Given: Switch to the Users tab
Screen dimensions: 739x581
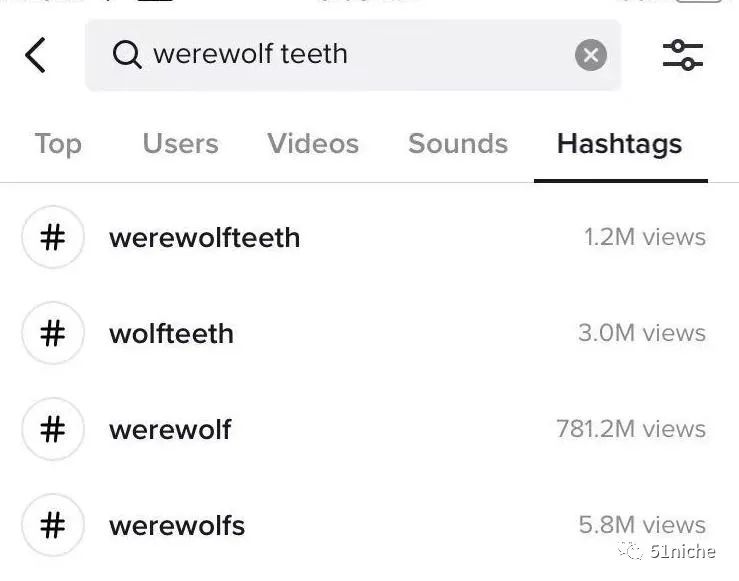Looking at the screenshot, I should (180, 144).
